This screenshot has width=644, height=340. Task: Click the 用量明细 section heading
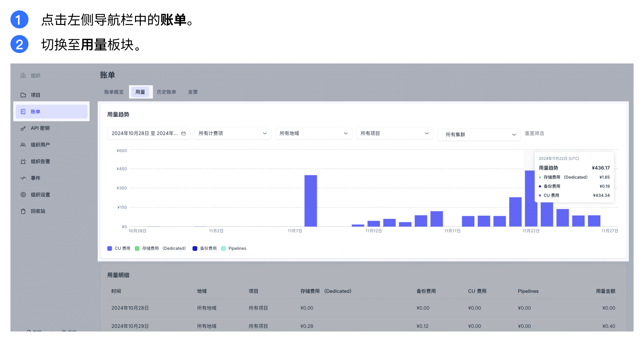118,275
